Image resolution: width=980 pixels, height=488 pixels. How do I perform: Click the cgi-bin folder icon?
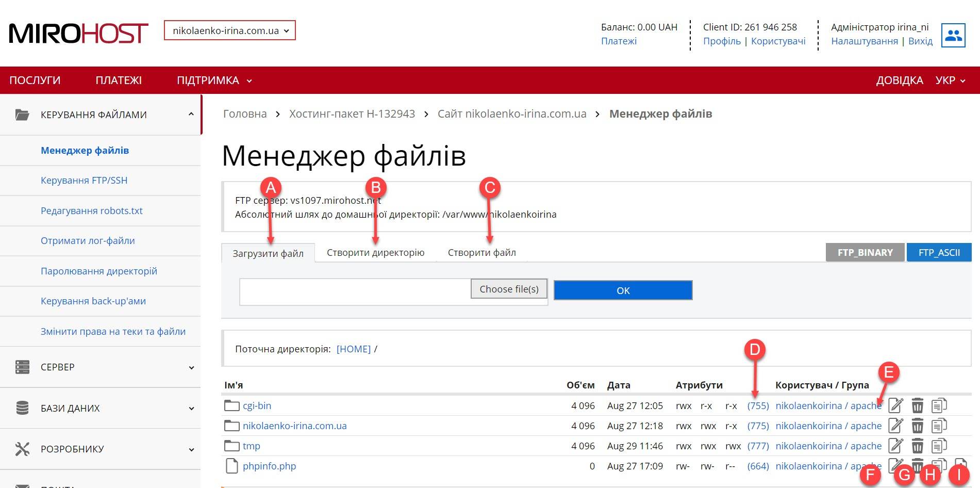(232, 405)
